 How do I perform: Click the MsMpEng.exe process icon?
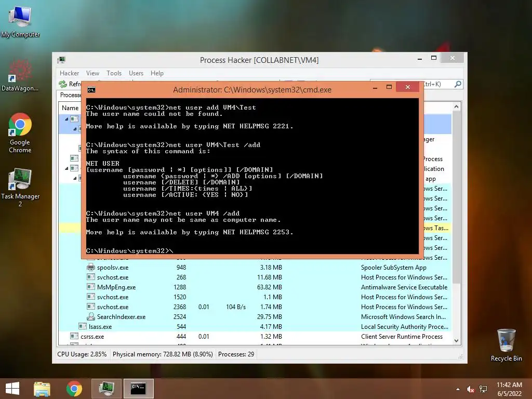[90, 287]
